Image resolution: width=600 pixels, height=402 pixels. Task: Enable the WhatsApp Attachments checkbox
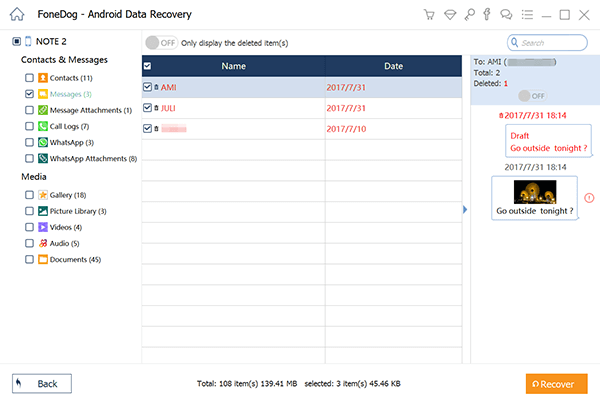[29, 158]
